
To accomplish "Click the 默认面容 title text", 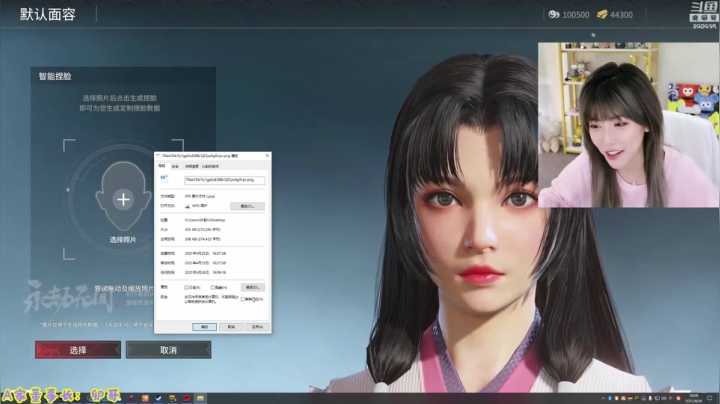I will pyautogui.click(x=48, y=15).
